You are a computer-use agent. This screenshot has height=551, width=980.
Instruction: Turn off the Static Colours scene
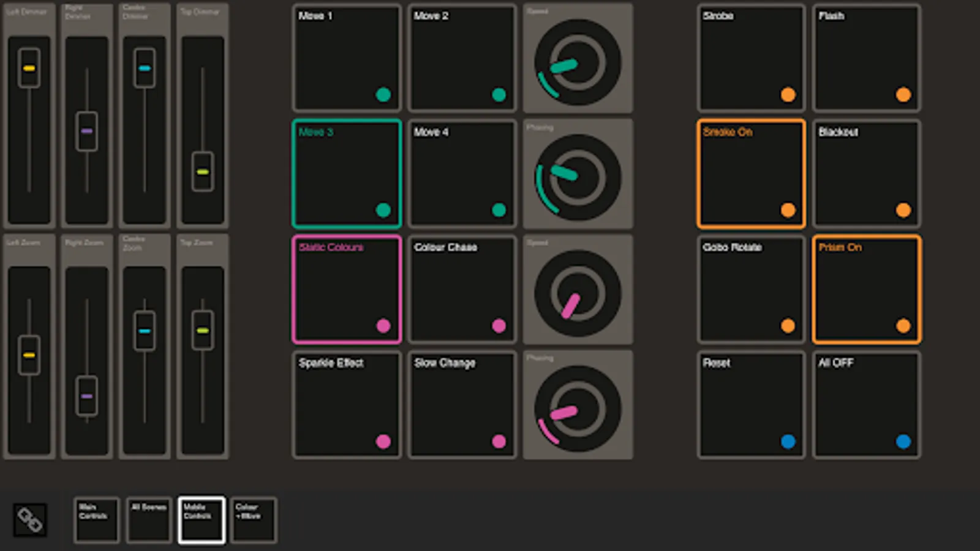[x=346, y=289]
